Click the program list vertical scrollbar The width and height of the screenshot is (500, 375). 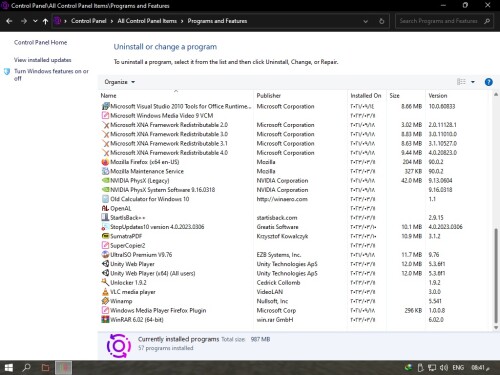point(496,276)
